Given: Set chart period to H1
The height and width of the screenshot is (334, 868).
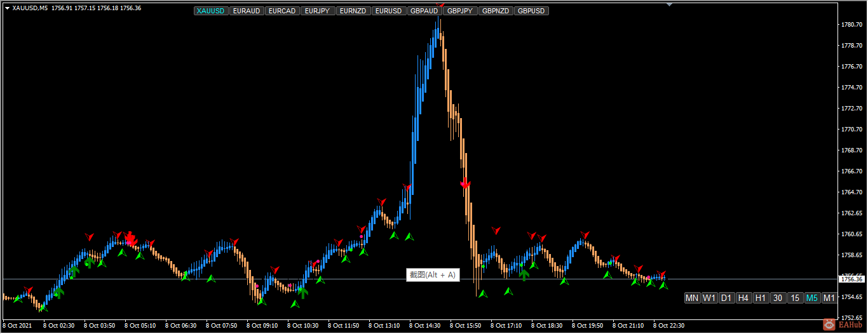Looking at the screenshot, I should tap(761, 298).
